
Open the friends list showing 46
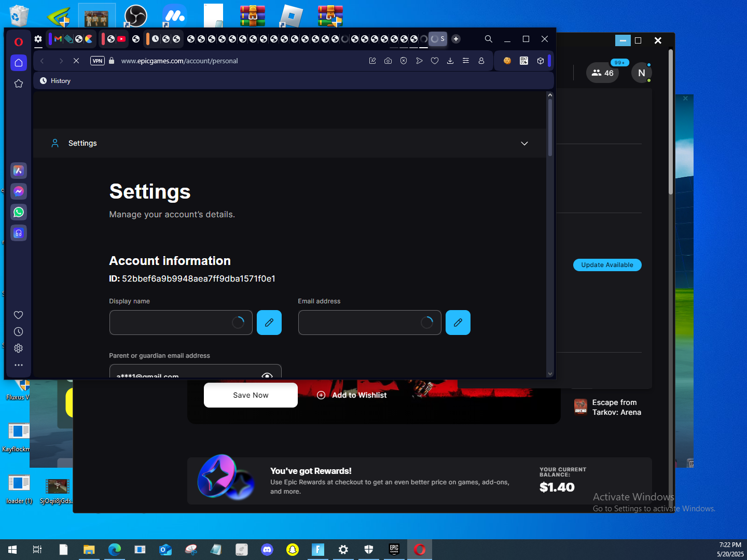(603, 73)
